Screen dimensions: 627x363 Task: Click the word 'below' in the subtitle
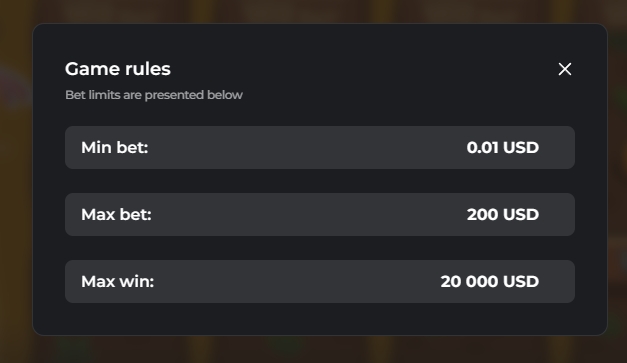pyautogui.click(x=225, y=95)
